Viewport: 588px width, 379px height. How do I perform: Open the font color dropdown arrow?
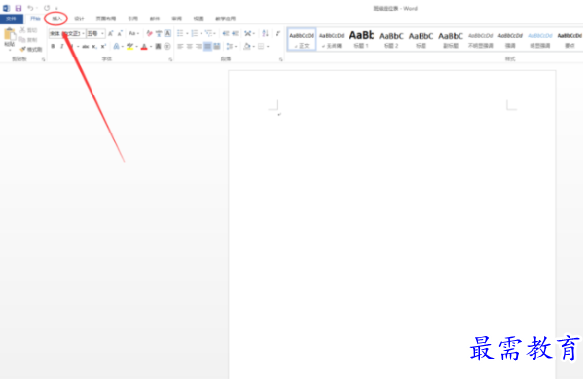pyautogui.click(x=151, y=47)
